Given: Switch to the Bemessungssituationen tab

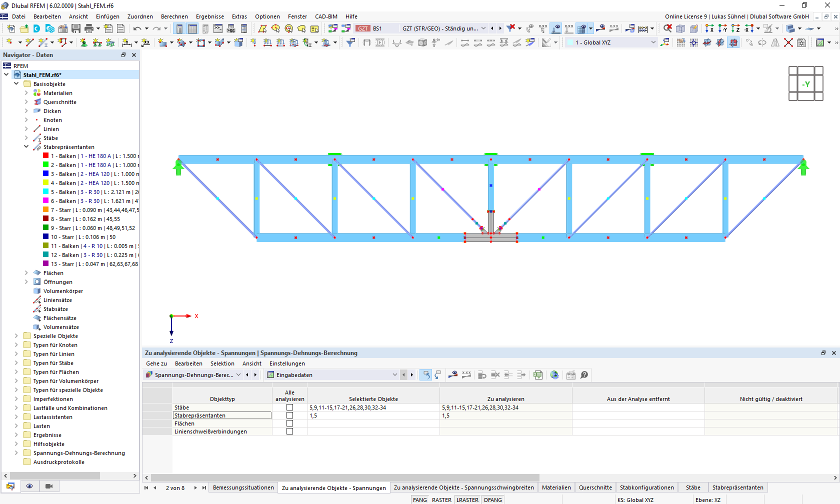Looking at the screenshot, I should pos(243,487).
